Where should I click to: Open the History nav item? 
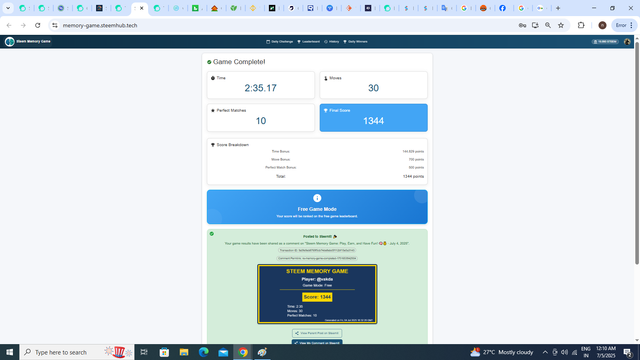pyautogui.click(x=331, y=42)
